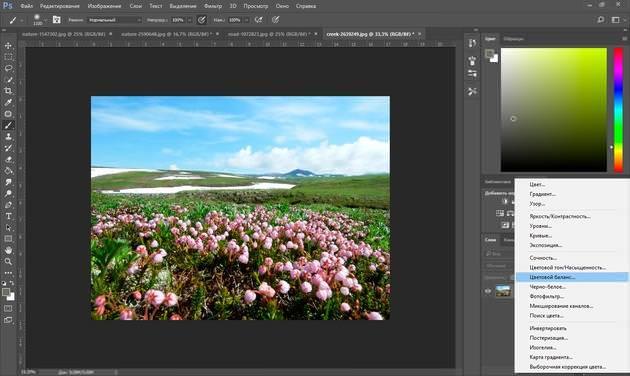Select the Lasso tool
Viewport: 630px width, 376px height.
(x=8, y=68)
